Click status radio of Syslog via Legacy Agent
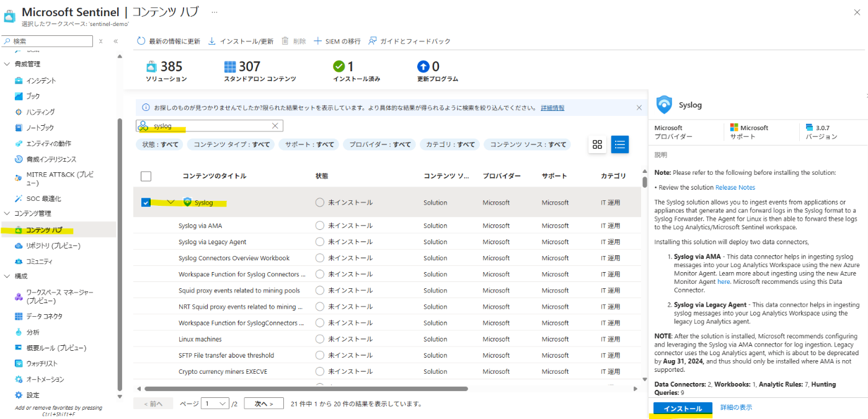The width and height of the screenshot is (868, 419). [320, 242]
